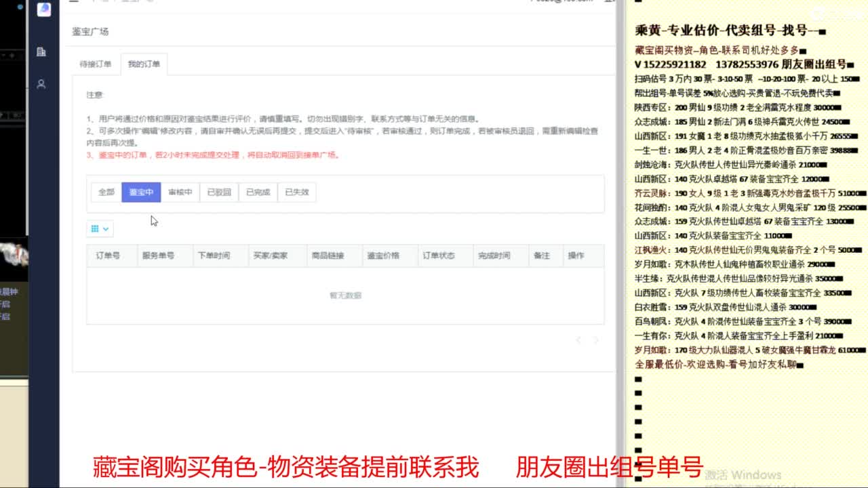Screen dimensions: 868x488
Task: Click the 完成时间 column header
Action: pyautogui.click(x=494, y=256)
